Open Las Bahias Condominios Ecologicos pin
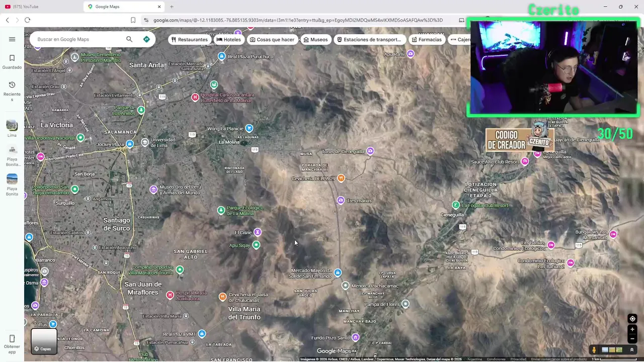Image resolution: width=644 pixels, height=362 pixels. 551,245
